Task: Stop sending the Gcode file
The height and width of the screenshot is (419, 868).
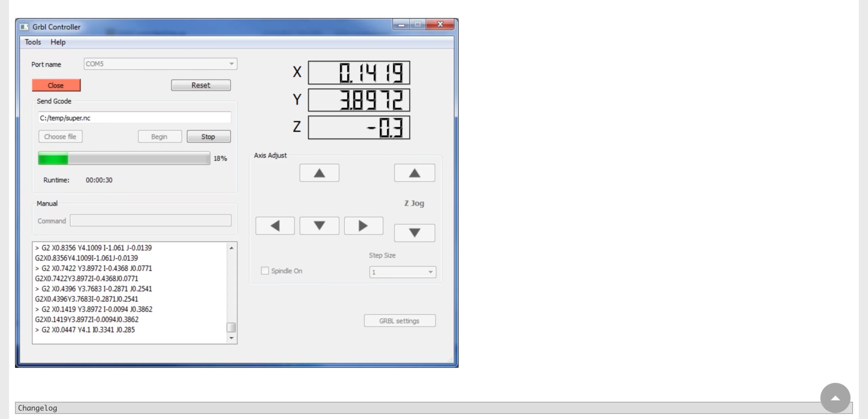Action: (209, 136)
